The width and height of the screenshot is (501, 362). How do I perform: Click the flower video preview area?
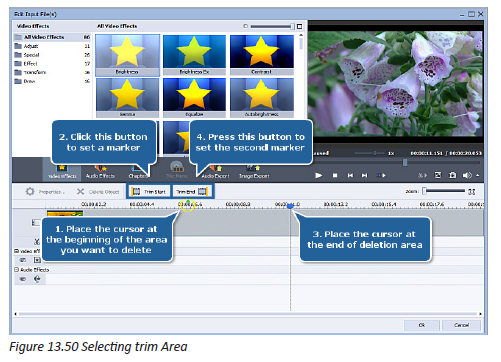396,83
